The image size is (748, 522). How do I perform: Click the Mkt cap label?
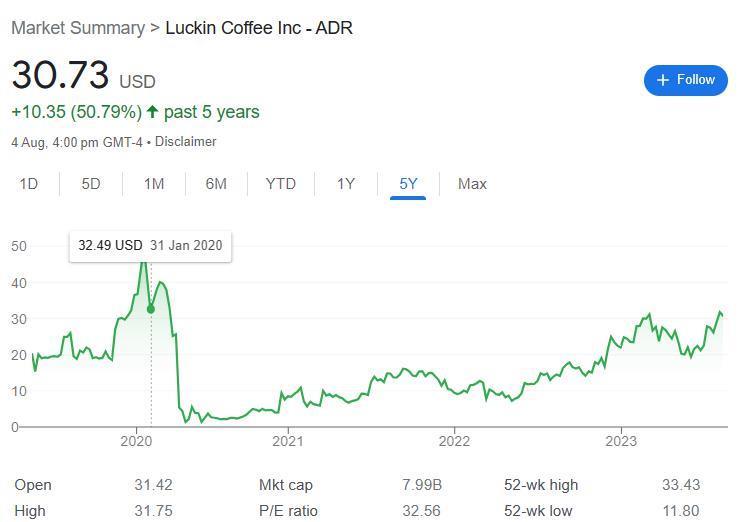[x=286, y=485]
